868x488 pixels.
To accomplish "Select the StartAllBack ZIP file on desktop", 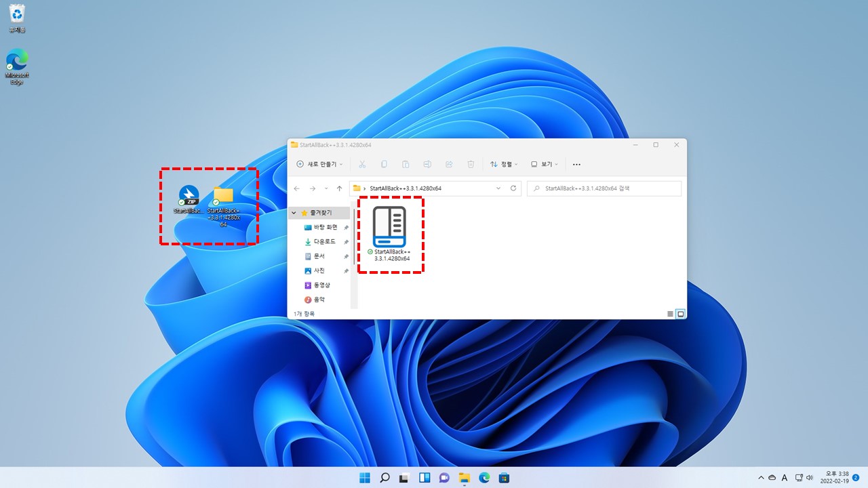I will pos(189,199).
